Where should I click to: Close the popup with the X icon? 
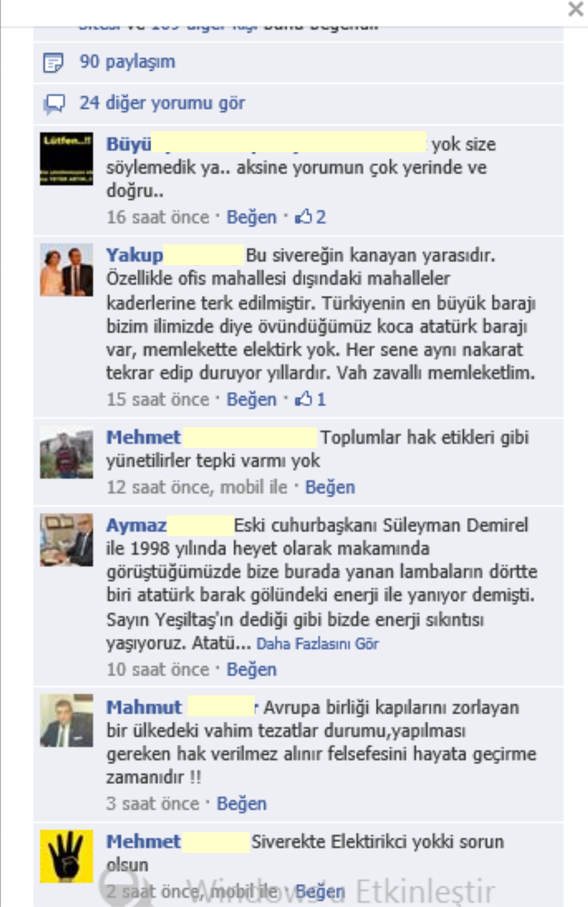click(x=576, y=9)
